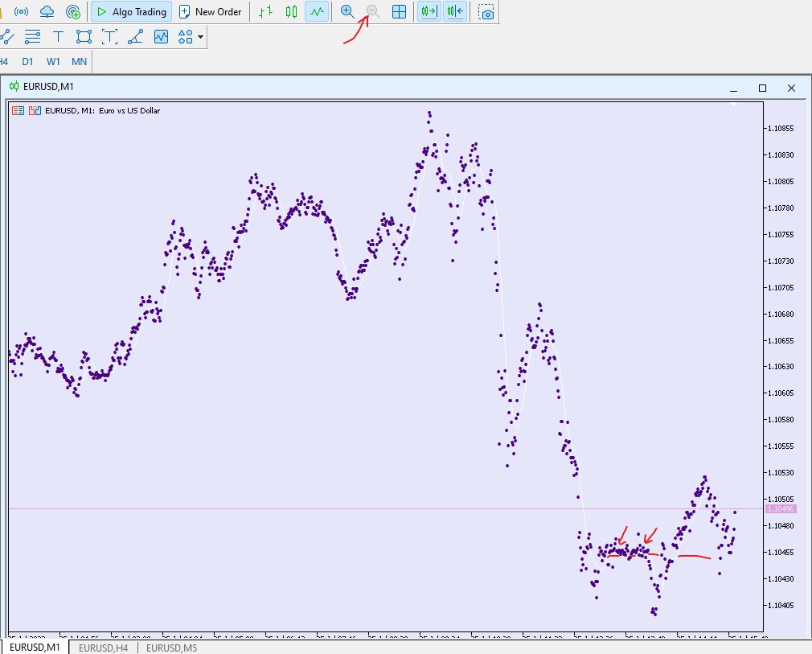Toggle the line chart mode
The height and width of the screenshot is (654, 812).
coord(318,12)
